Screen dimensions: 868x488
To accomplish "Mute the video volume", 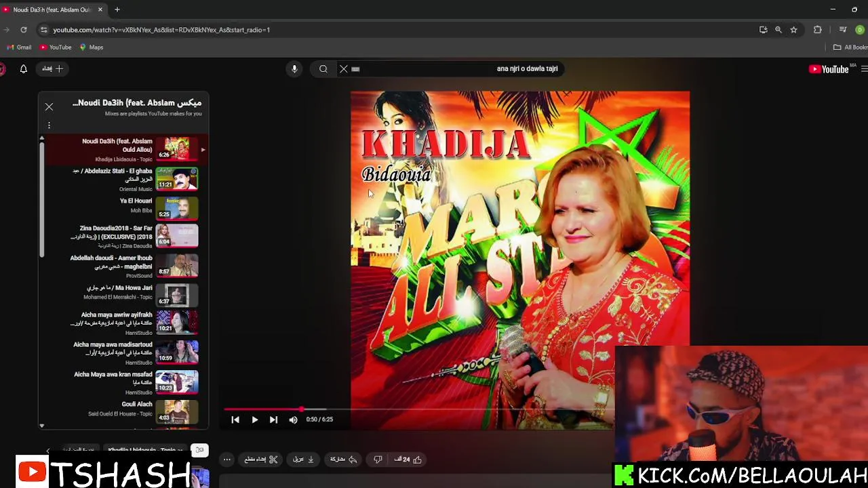I will tap(293, 420).
